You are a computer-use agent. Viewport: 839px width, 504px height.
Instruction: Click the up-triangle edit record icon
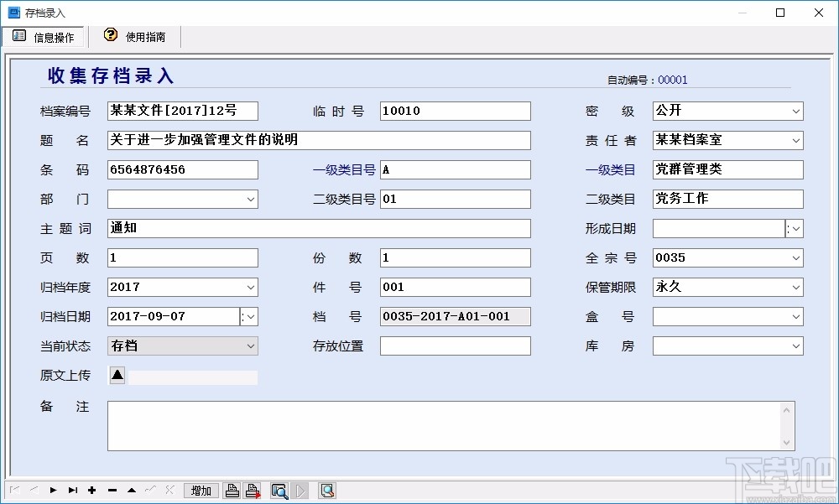point(132,490)
